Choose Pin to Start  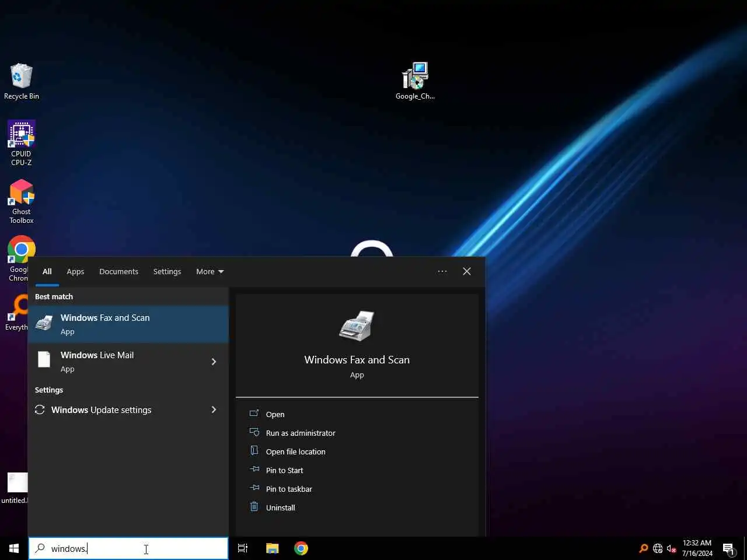(x=284, y=470)
